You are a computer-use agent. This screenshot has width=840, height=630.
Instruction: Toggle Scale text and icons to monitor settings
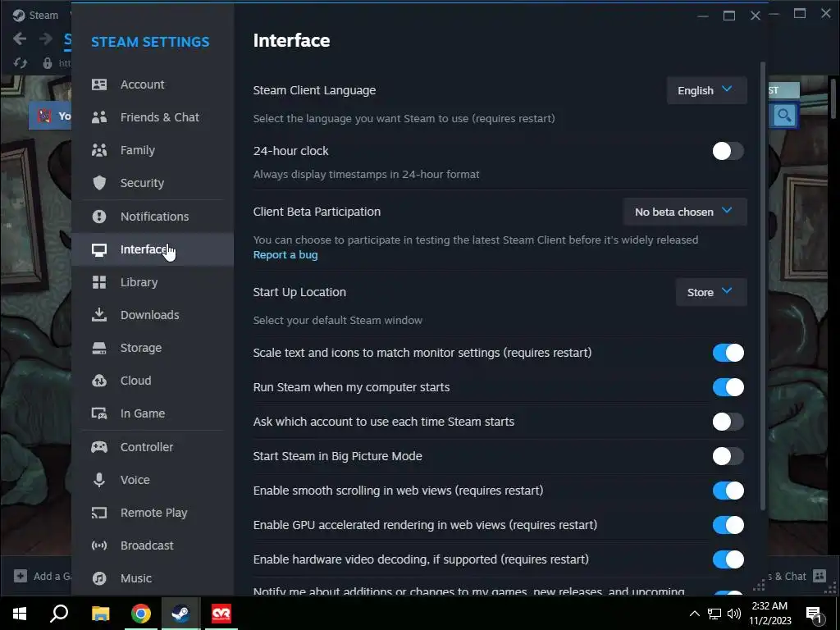[x=728, y=353]
